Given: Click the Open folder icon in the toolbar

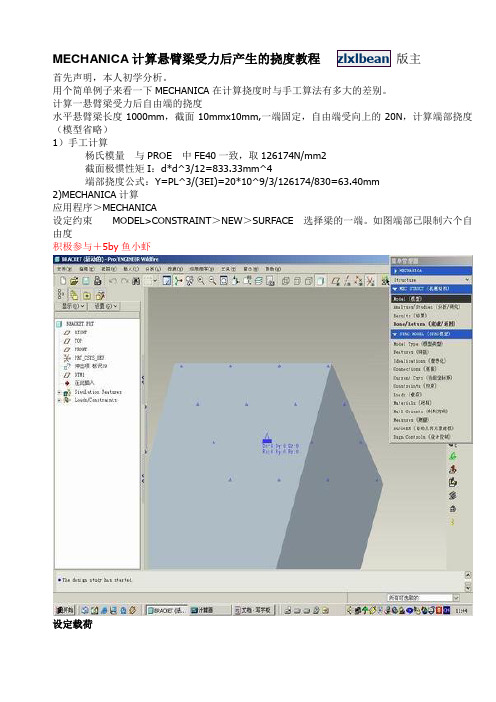Looking at the screenshot, I should (x=74, y=281).
